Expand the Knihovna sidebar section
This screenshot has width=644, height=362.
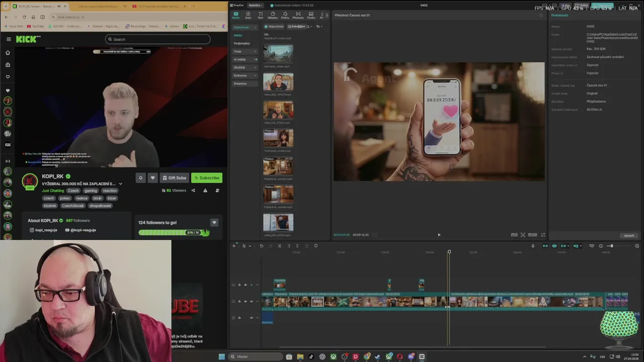click(245, 75)
